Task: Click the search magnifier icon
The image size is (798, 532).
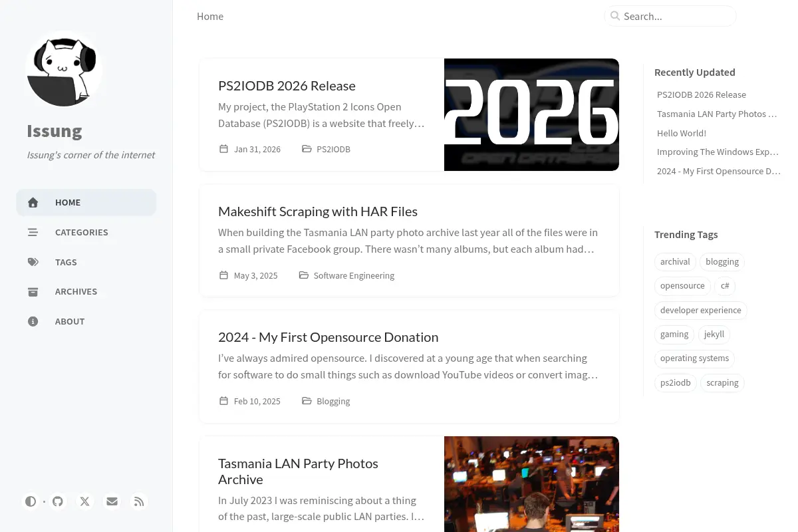Action: tap(615, 16)
